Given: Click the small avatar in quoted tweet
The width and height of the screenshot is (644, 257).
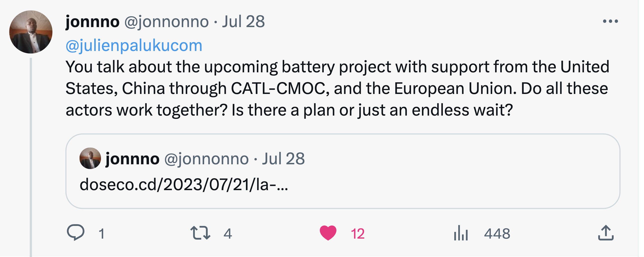Looking at the screenshot, I should point(90,159).
